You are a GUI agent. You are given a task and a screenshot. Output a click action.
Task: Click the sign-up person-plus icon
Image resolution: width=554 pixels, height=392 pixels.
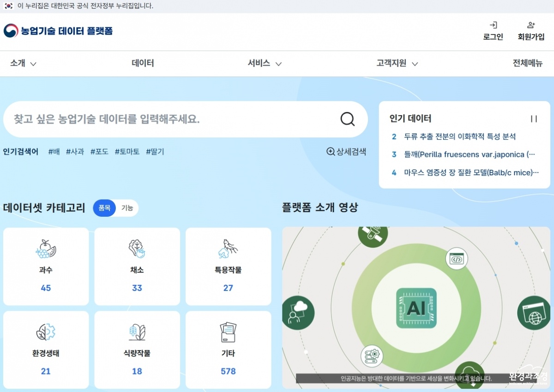531,25
